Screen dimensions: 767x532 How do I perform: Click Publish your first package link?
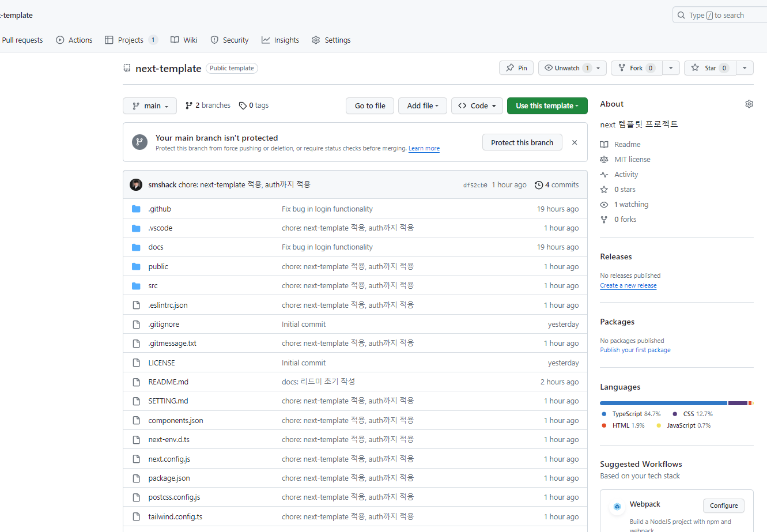tap(635, 350)
